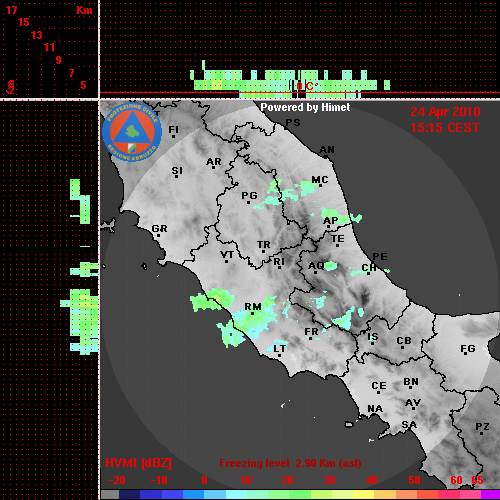This screenshot has width=500, height=500.
Task: Click the CE city label
Action: click(x=379, y=386)
